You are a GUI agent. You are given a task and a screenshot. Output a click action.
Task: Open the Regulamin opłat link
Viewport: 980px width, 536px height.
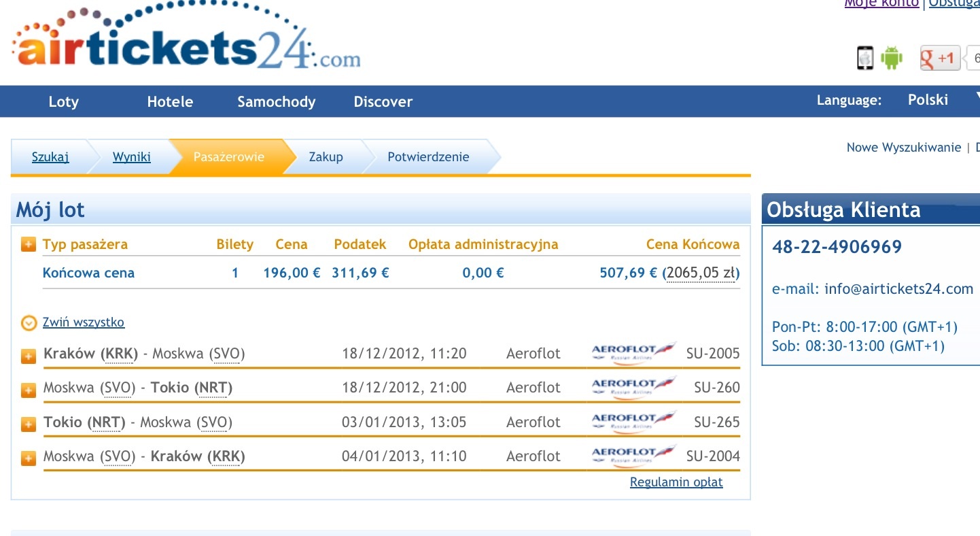[x=676, y=482]
